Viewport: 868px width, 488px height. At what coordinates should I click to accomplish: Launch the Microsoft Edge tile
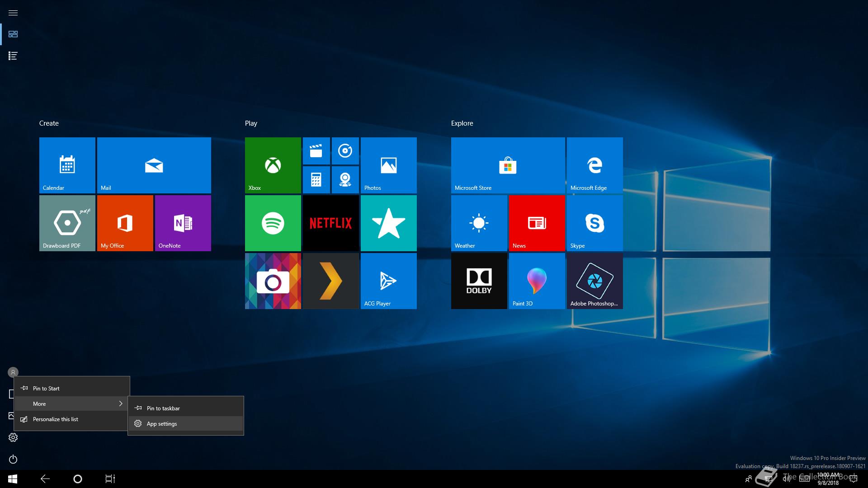pyautogui.click(x=595, y=165)
